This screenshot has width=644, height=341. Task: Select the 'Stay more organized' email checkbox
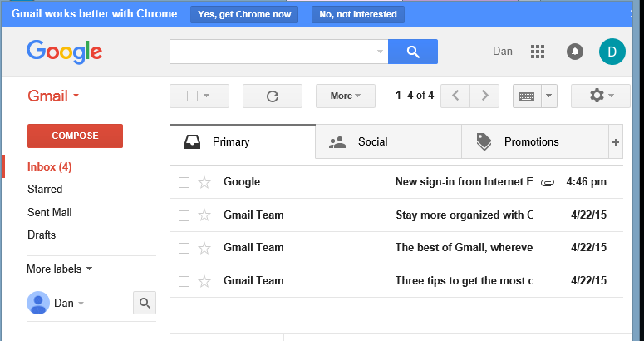tap(184, 215)
